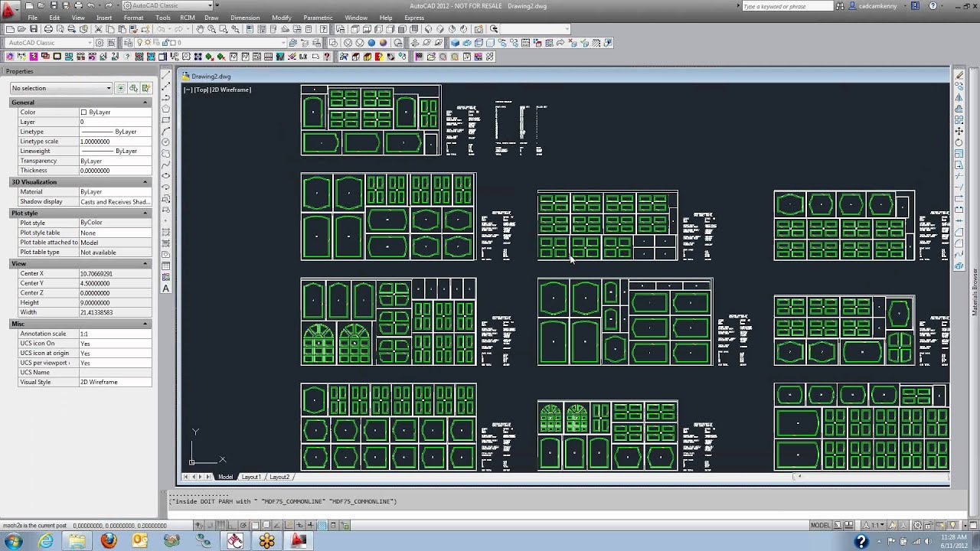
Task: Toggle Object Snap in status bar
Action: point(255,525)
